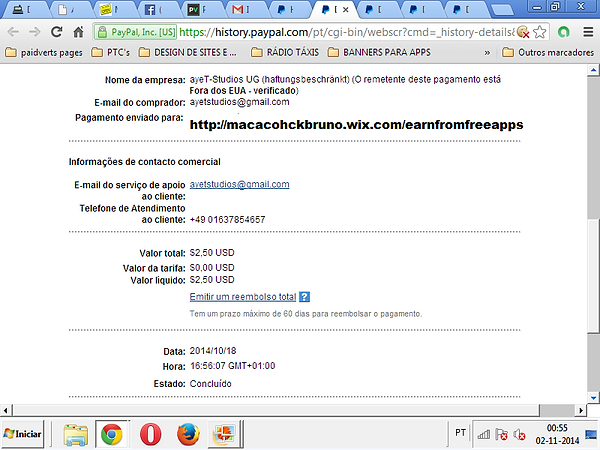The image size is (600, 450).
Task: Click the Estado value Concluído
Action: pyautogui.click(x=210, y=383)
